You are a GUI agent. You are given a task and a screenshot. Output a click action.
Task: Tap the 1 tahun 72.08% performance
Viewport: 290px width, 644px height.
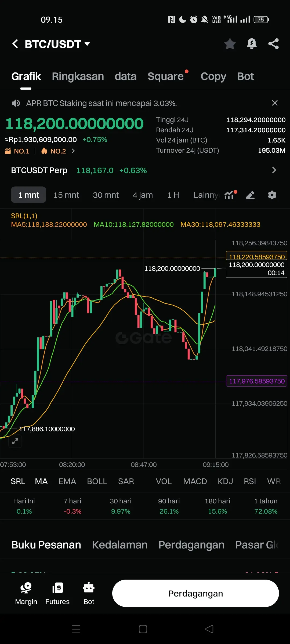click(x=266, y=506)
